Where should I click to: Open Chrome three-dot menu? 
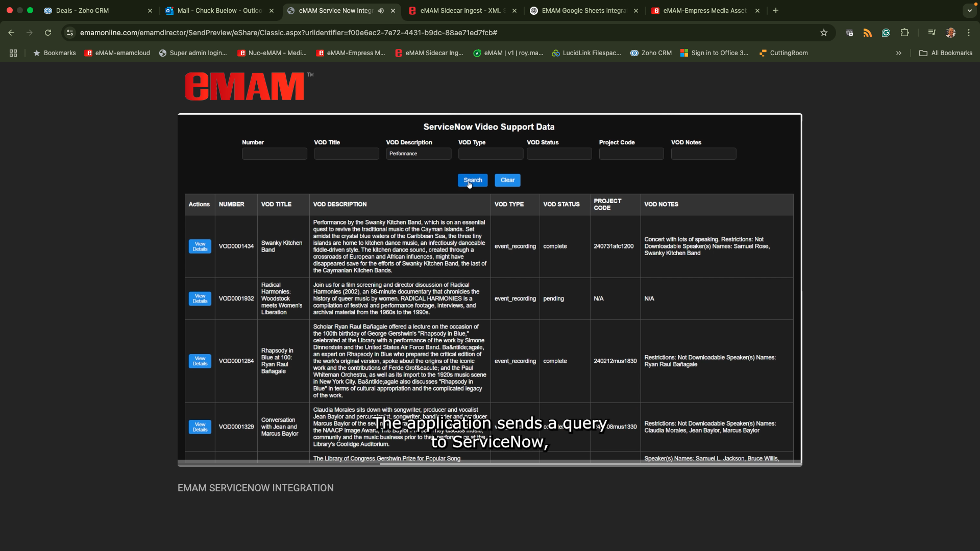969,33
